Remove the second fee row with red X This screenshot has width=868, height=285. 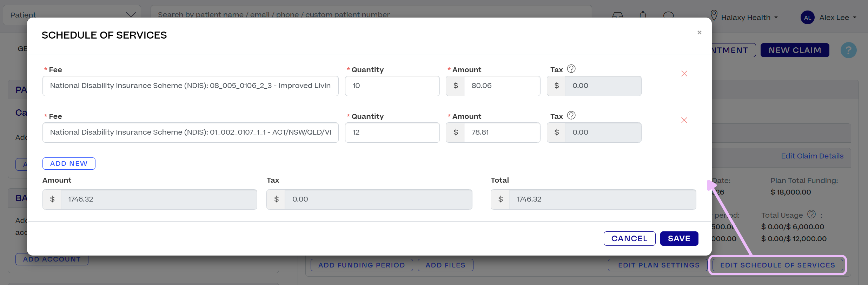[684, 120]
